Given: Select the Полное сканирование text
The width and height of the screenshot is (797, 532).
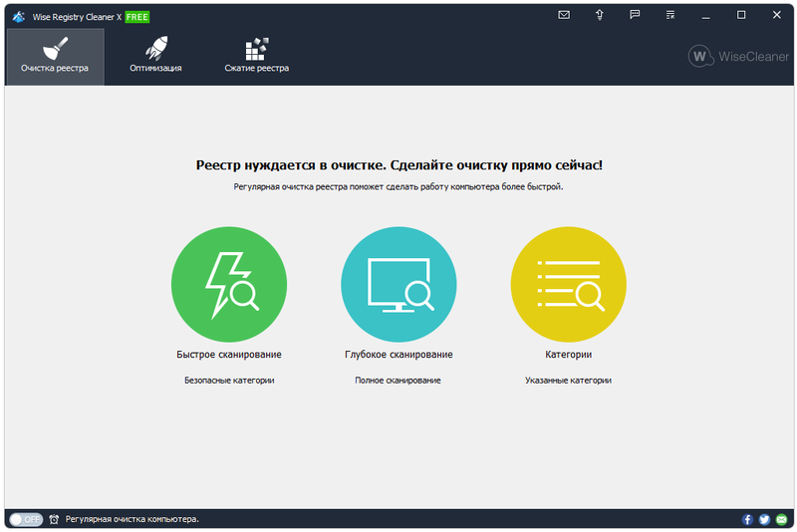Looking at the screenshot, I should tap(398, 381).
